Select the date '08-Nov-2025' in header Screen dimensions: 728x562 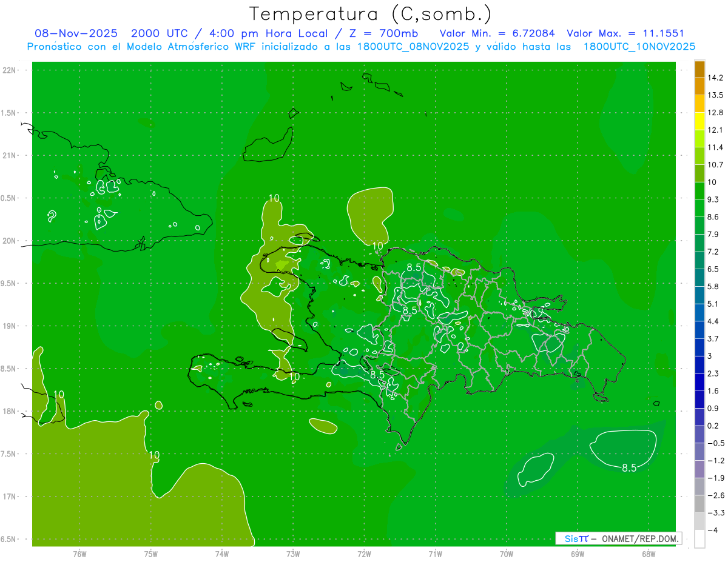point(76,33)
